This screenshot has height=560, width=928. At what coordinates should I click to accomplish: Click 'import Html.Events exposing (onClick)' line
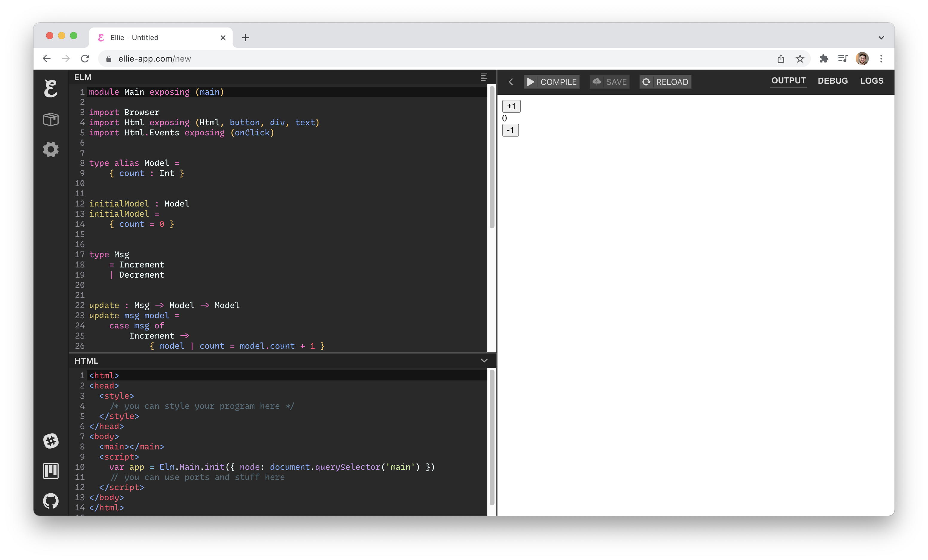181,132
